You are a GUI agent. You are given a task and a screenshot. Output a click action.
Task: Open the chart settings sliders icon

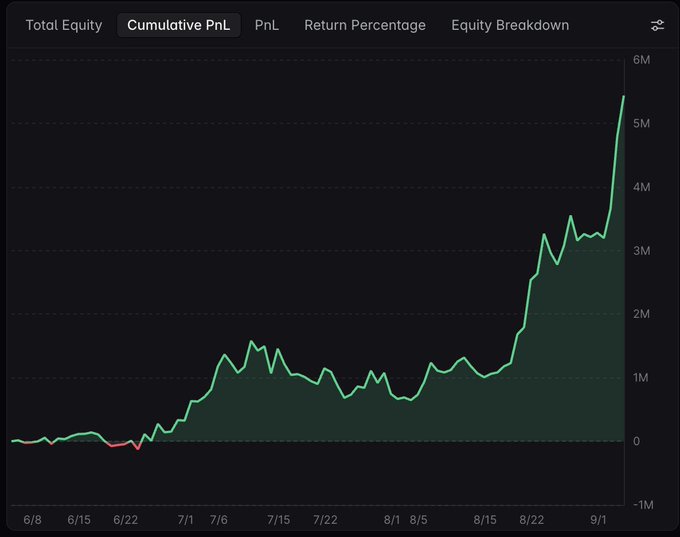pos(657,26)
